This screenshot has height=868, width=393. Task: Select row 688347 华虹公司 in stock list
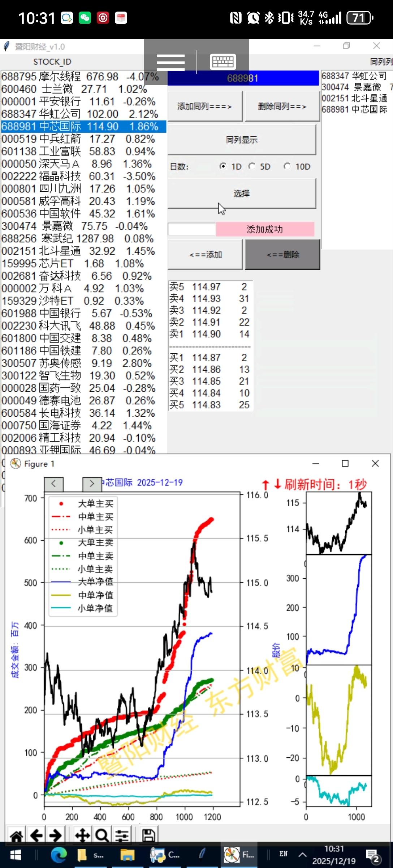[83, 114]
